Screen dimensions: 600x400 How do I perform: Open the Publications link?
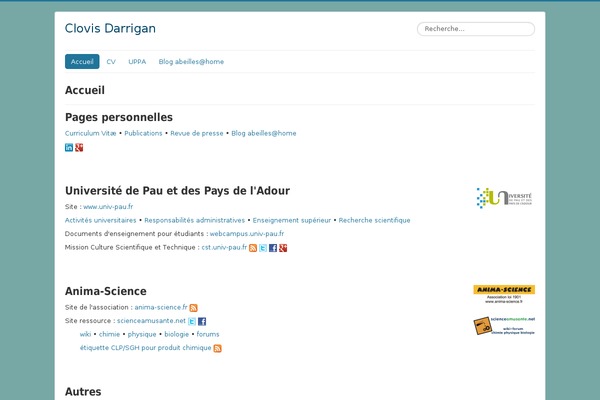[x=143, y=133]
